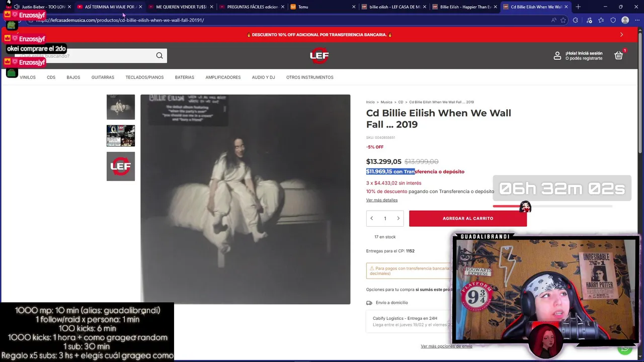Click AGREGAR AL CARRITO button
Viewport: 644px width, 362px height.
point(468,218)
